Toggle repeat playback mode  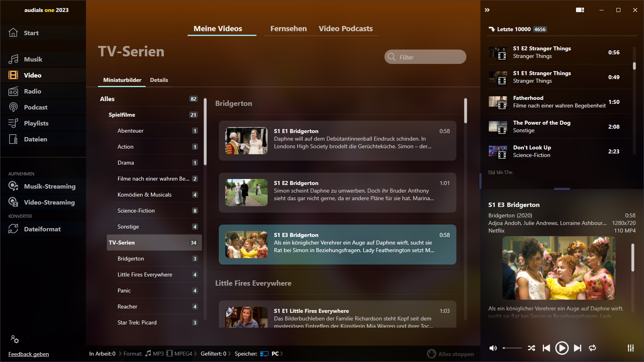(x=592, y=348)
